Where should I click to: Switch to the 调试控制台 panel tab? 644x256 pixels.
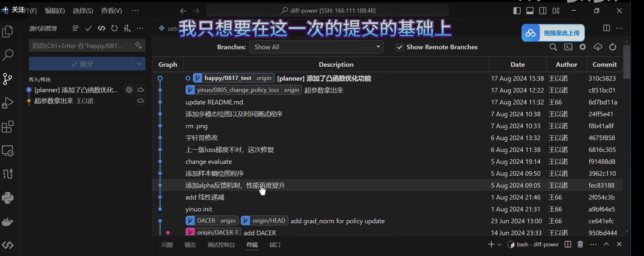(221, 245)
